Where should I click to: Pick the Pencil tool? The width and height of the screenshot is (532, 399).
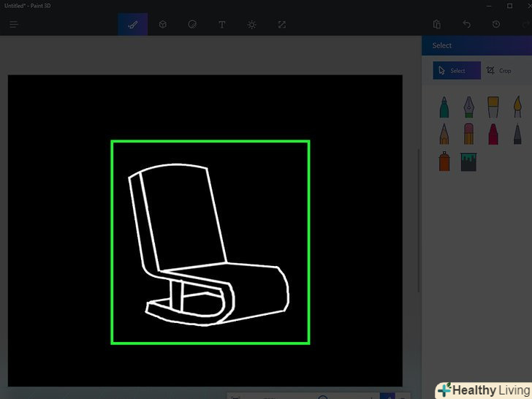click(x=444, y=134)
